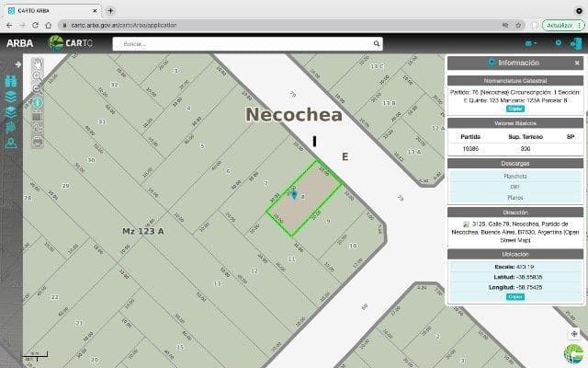Image resolution: width=588 pixels, height=368 pixels.
Task: Click the layers stack icon in sidebar
Action: (x=12, y=95)
